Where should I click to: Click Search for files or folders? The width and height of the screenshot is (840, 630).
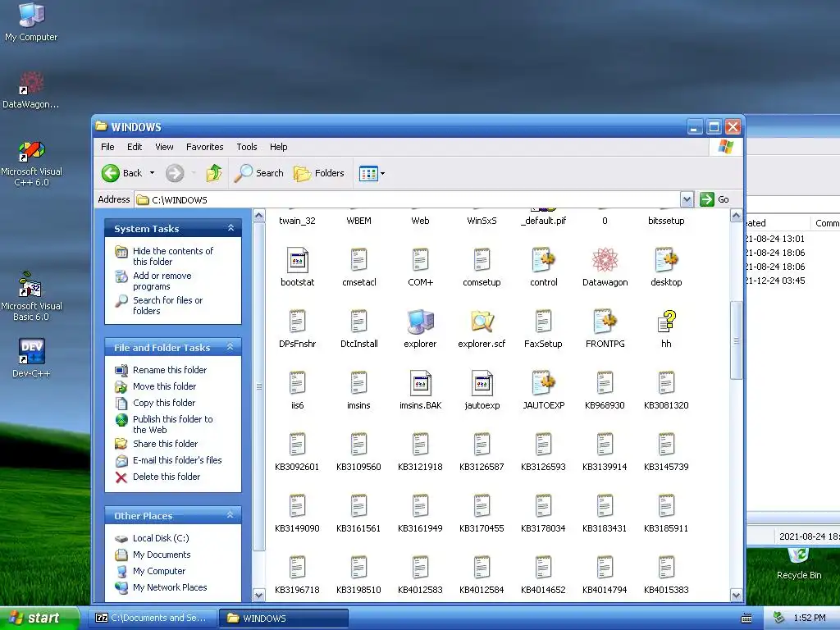point(167,305)
